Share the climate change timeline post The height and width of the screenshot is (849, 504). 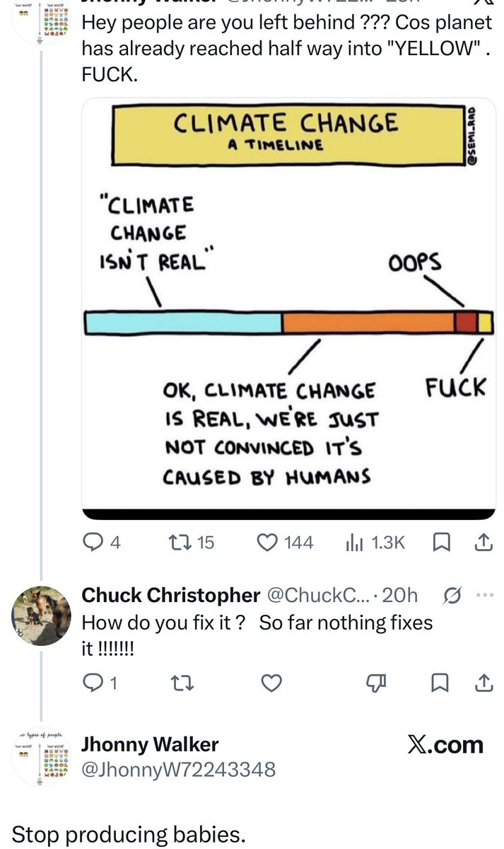pyautogui.click(x=482, y=543)
